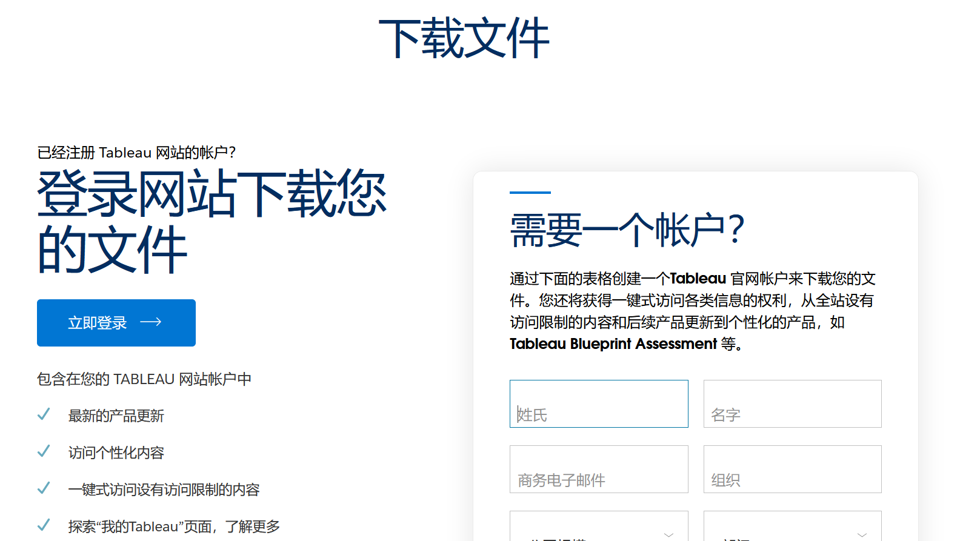The image size is (980, 541).
Task: Click the checkmark beside 探索“我的Tableau”页面
Action: pyautogui.click(x=44, y=525)
